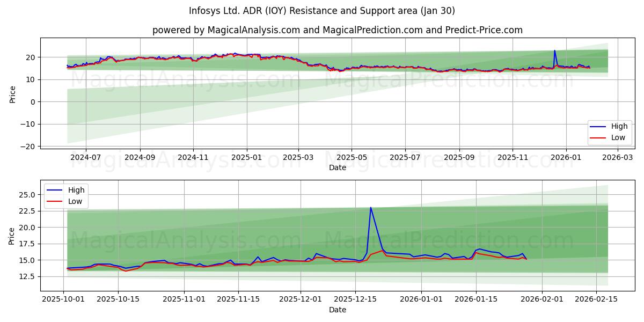Click the '2025-11-15' tick label on the bottom chart

tap(238, 299)
